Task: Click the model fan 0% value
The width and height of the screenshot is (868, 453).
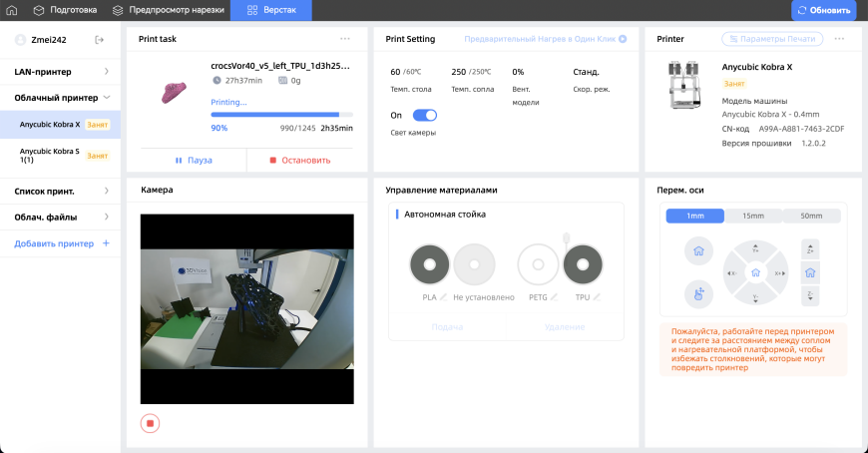Action: coord(518,72)
